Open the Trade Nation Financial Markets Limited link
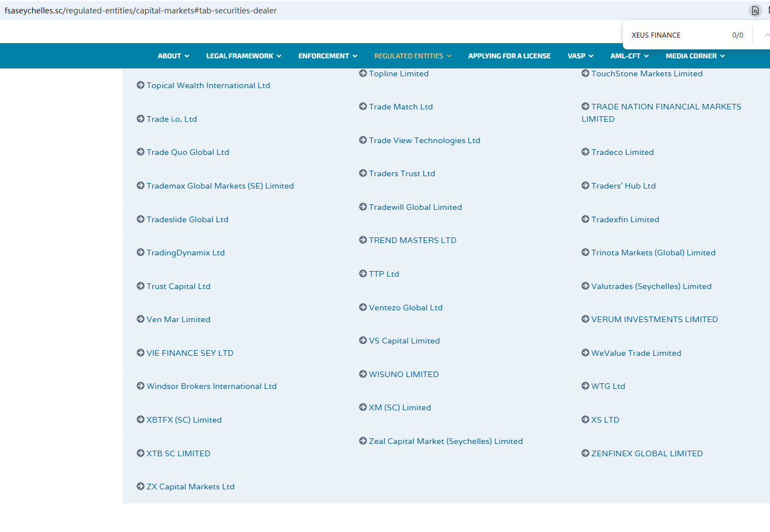The image size is (770, 532). tap(666, 107)
